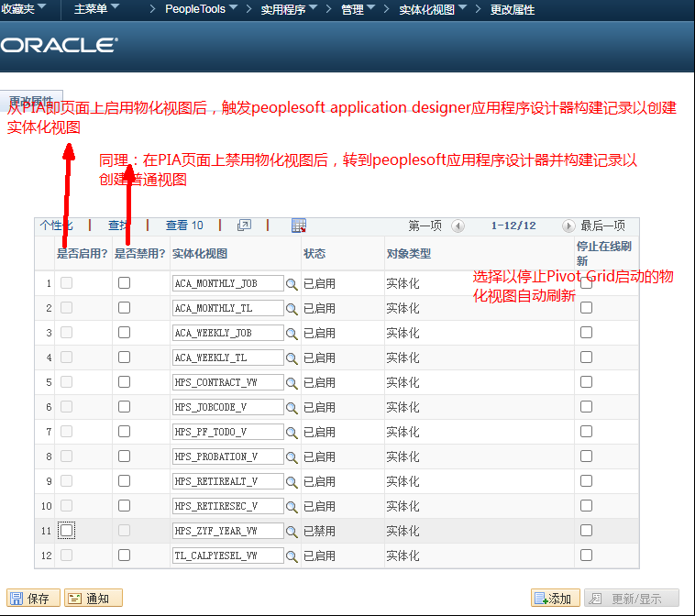
Task: Tick disable checkbox for HPS_CONTRACT_VW
Action: click(124, 382)
